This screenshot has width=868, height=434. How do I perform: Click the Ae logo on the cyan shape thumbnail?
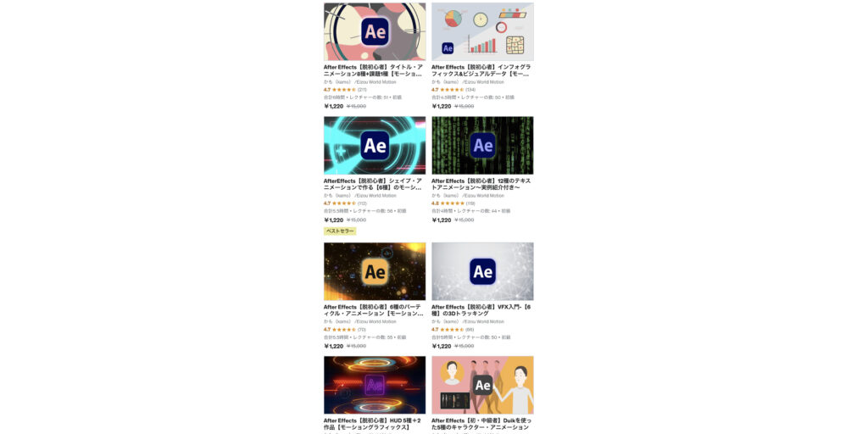(x=375, y=146)
